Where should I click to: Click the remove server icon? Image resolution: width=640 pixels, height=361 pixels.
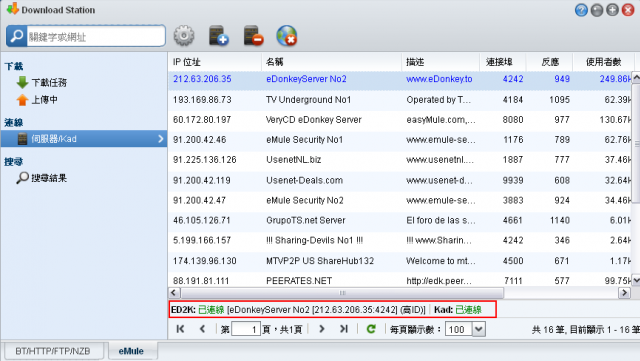point(253,36)
